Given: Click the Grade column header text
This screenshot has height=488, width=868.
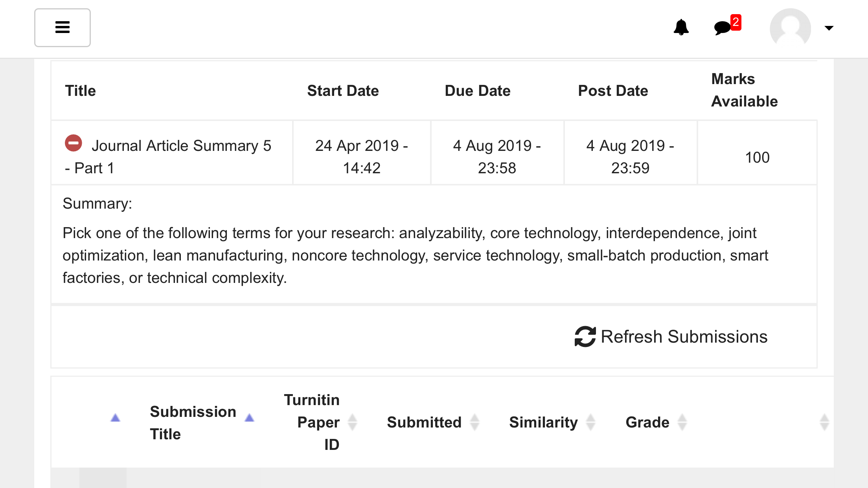Looking at the screenshot, I should (x=647, y=422).
